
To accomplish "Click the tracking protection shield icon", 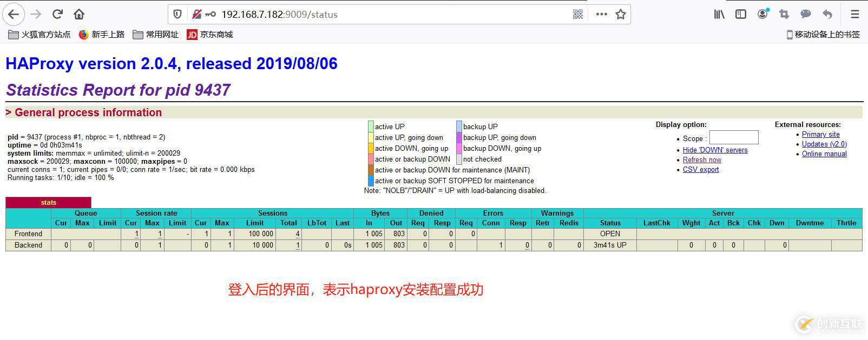I will point(177,15).
